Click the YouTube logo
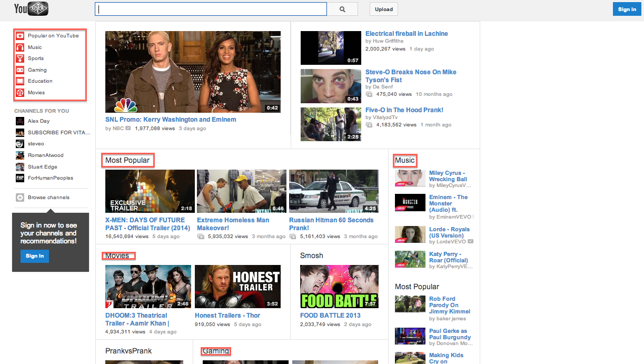644x364 pixels. (x=31, y=8)
